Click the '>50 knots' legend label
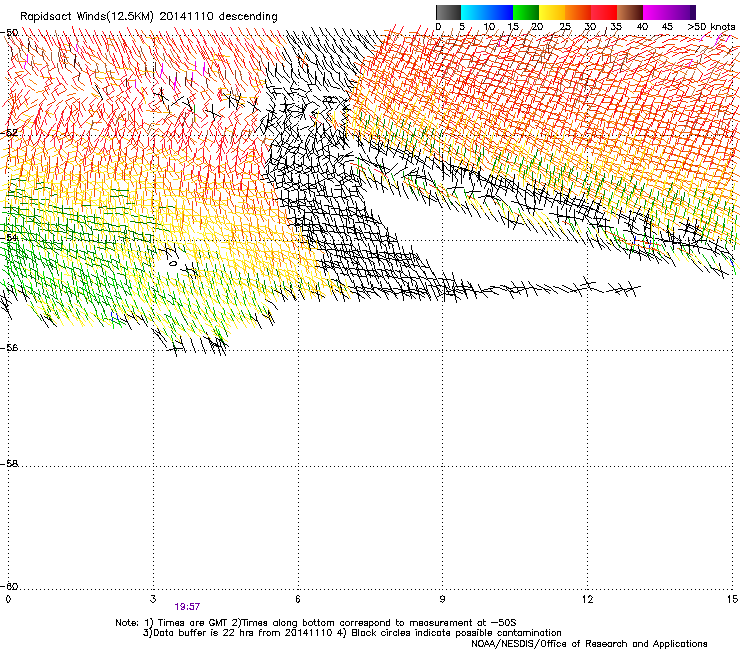 711,27
